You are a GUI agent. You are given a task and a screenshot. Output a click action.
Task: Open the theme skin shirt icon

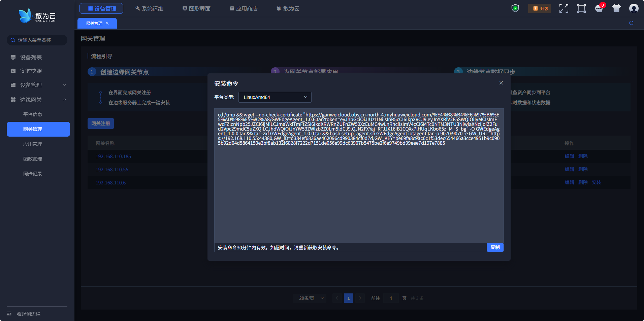(616, 8)
